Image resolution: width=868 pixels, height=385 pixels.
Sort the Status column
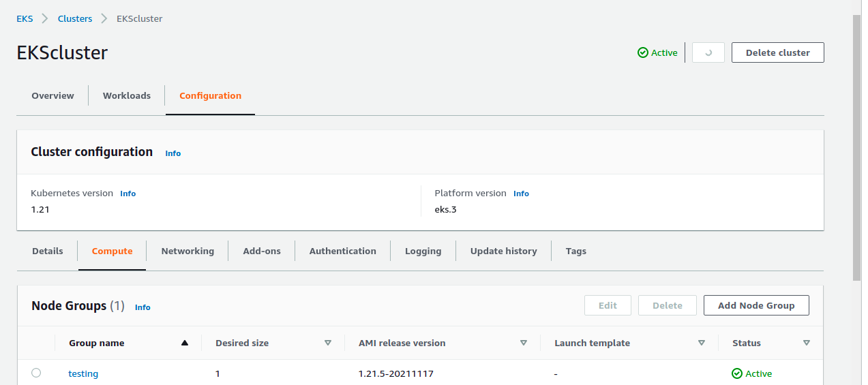coord(807,343)
